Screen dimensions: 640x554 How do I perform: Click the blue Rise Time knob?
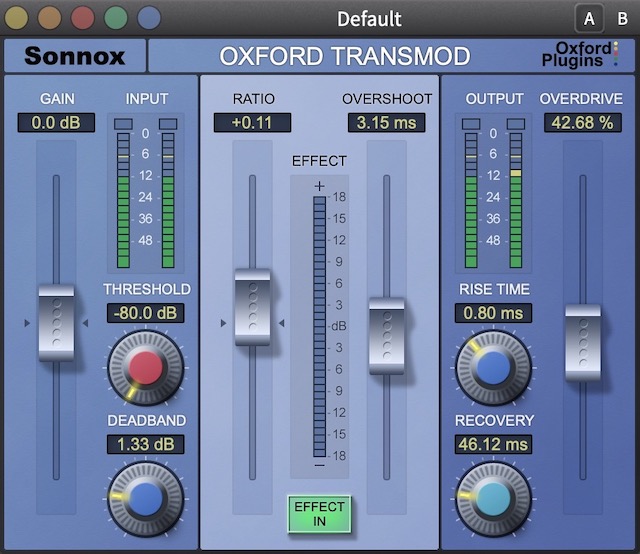pyautogui.click(x=493, y=367)
